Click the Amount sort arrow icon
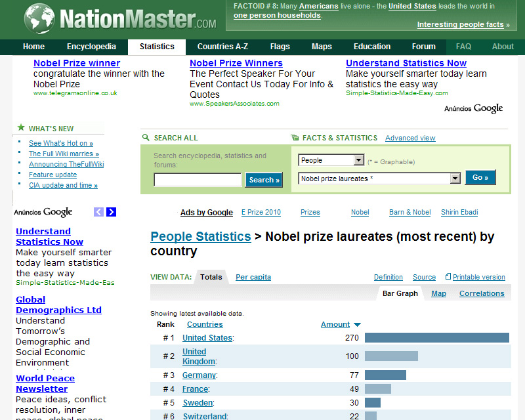The width and height of the screenshot is (525, 420). 357,325
